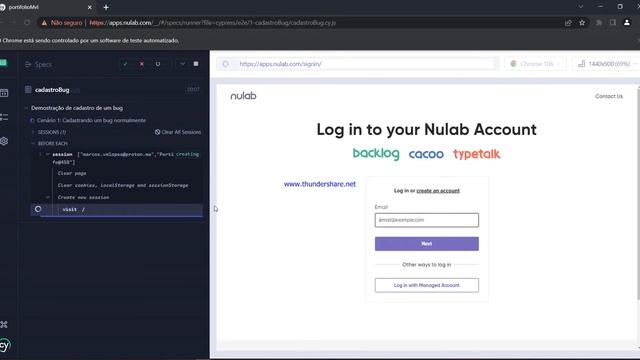The image size is (640, 360).
Task: Click Log in with Managed Account
Action: [x=427, y=285]
